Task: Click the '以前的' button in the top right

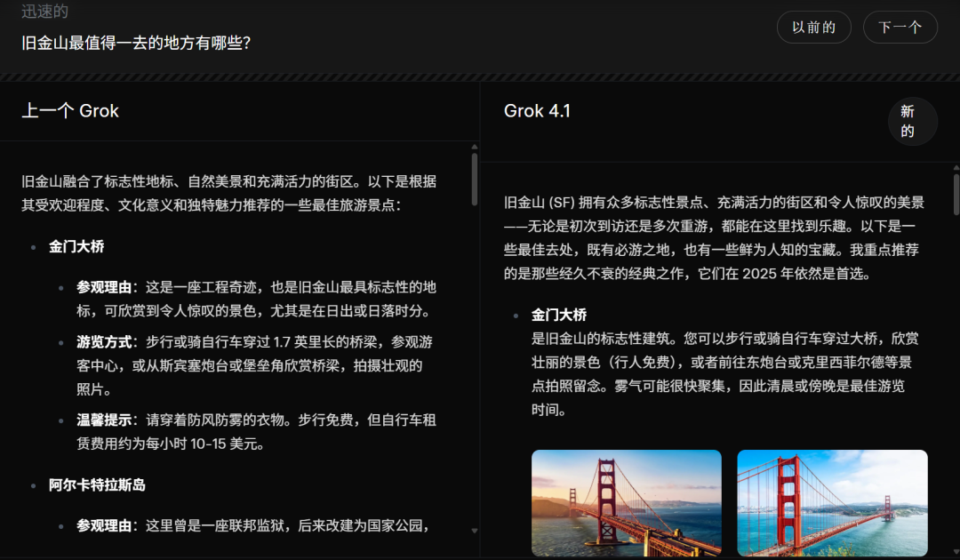Action: tap(813, 28)
